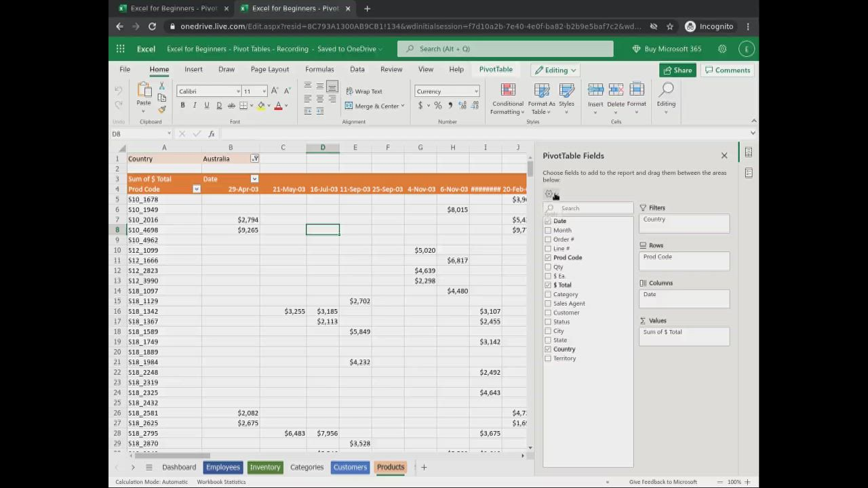Close the PivotTable Fields pane
Image resolution: width=868 pixels, height=488 pixels.
(x=724, y=156)
